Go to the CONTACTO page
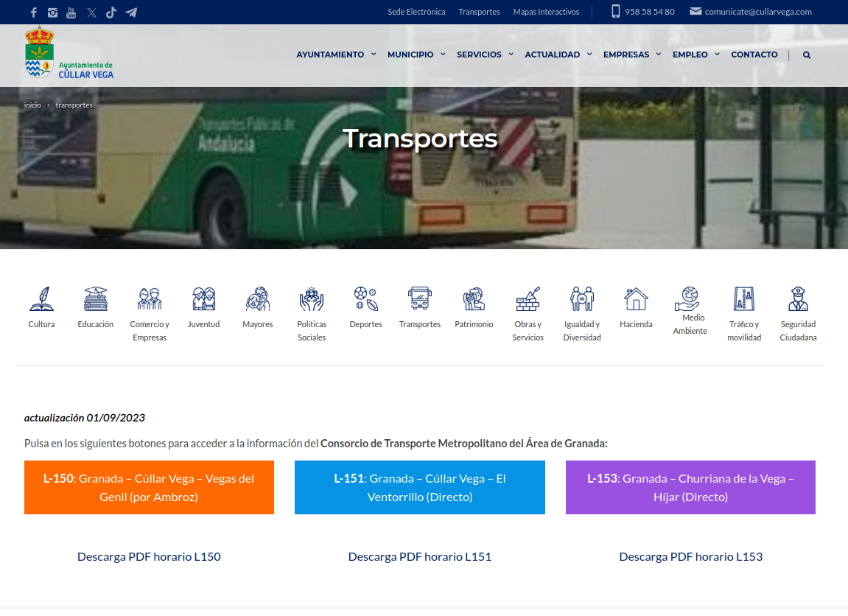Image resolution: width=848 pixels, height=616 pixels. (x=754, y=55)
